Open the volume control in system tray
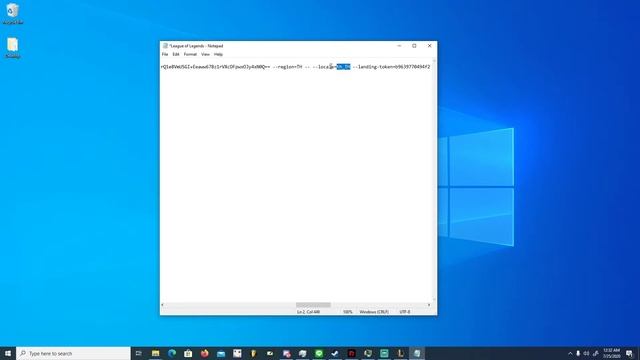The image size is (640, 360). 587,353
